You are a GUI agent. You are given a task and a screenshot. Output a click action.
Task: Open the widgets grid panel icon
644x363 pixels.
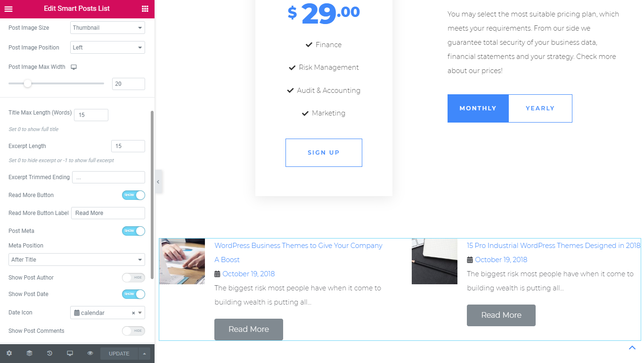pyautogui.click(x=145, y=8)
